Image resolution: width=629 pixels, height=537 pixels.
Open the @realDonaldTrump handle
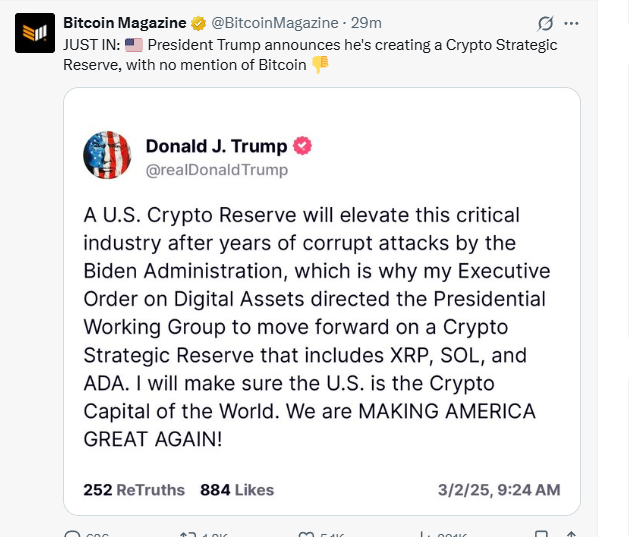click(x=217, y=170)
